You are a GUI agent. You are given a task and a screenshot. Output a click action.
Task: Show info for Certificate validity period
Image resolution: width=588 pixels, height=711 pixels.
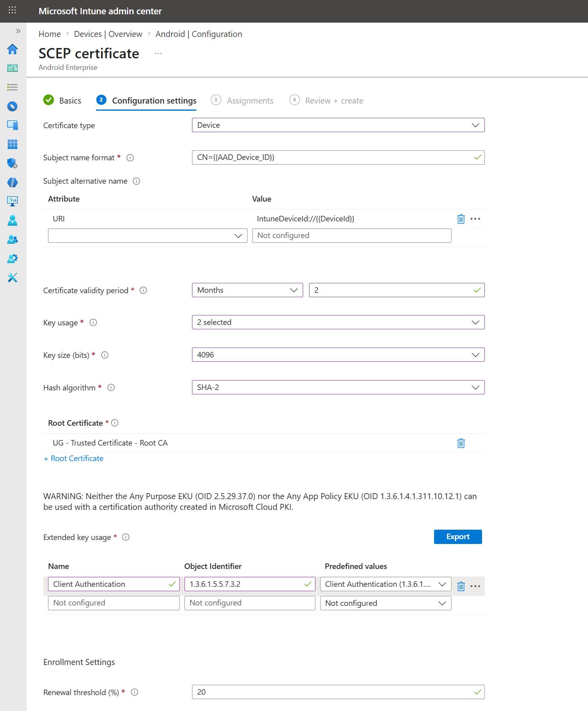[144, 290]
